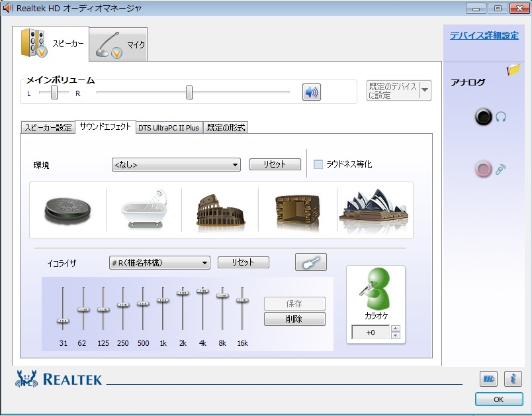The image size is (532, 416).
Task: Click the main volume slider handle
Action: (x=189, y=92)
